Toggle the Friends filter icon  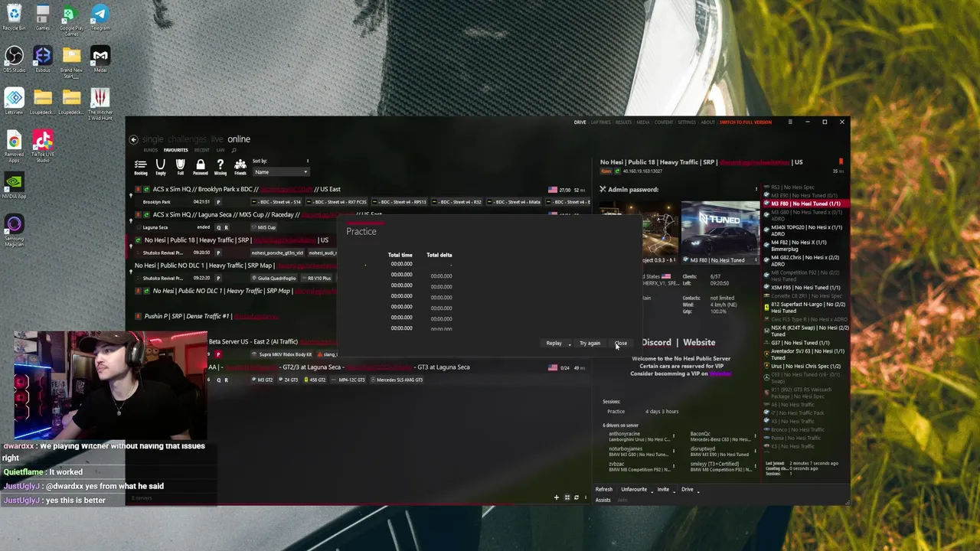[x=240, y=167]
